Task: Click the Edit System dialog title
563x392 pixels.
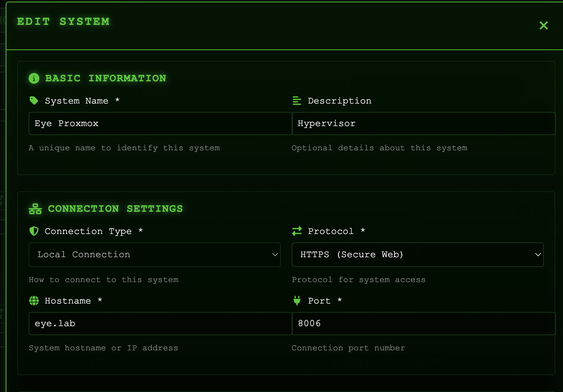Action: point(63,22)
